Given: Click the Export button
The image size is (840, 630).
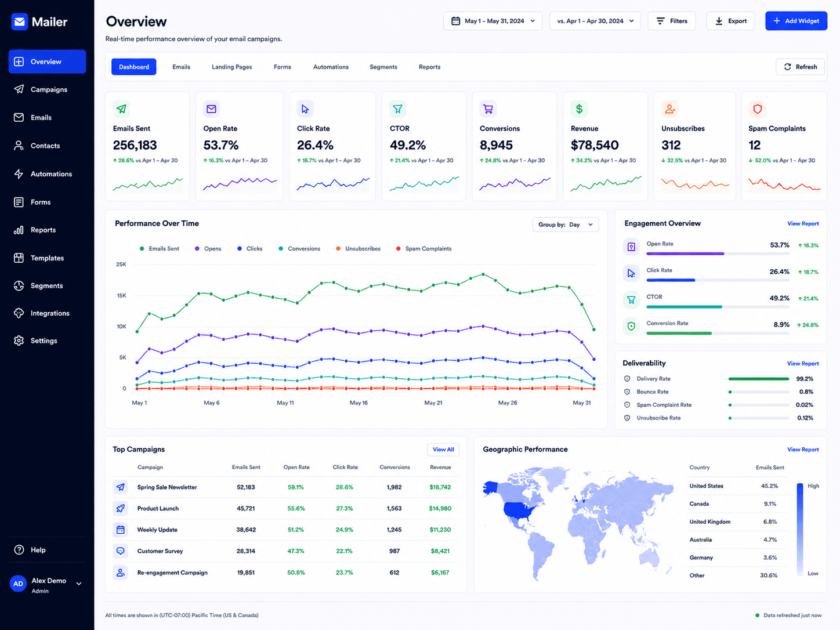Looking at the screenshot, I should (731, 21).
